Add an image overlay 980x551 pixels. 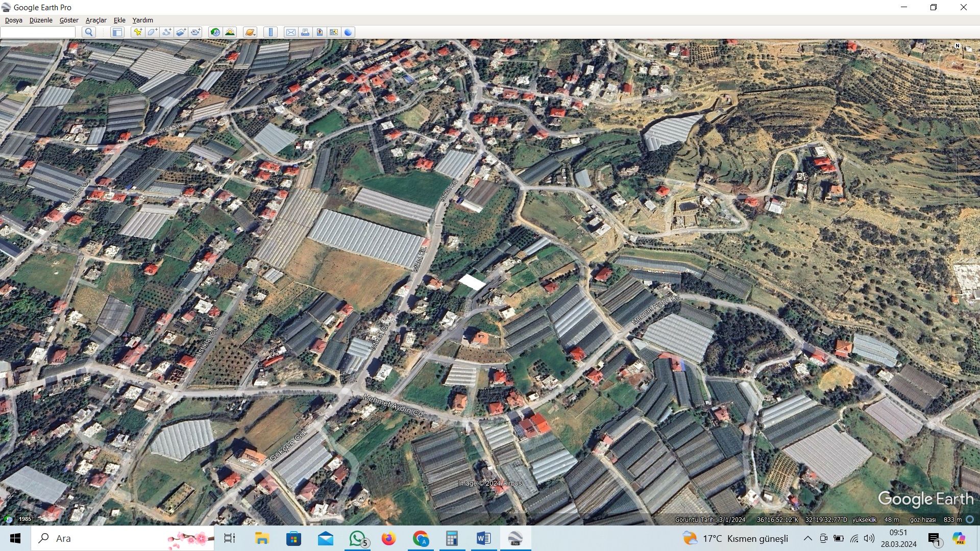click(x=181, y=32)
